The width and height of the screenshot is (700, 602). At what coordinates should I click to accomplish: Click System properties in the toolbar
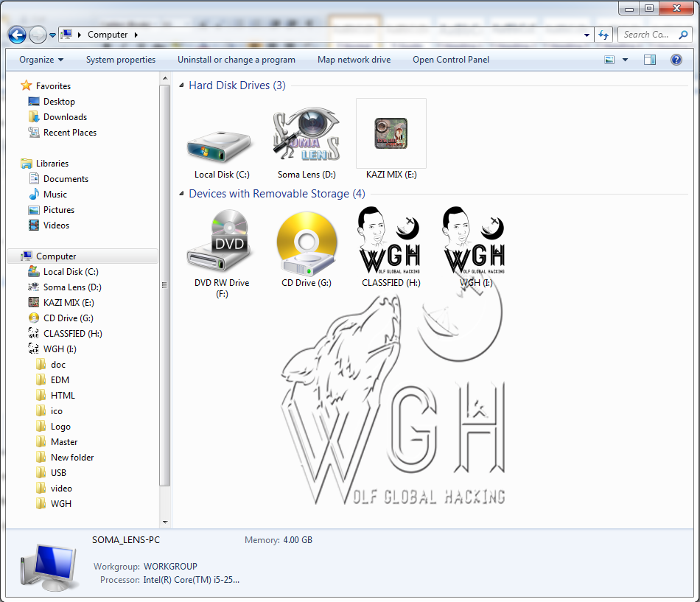tap(121, 60)
